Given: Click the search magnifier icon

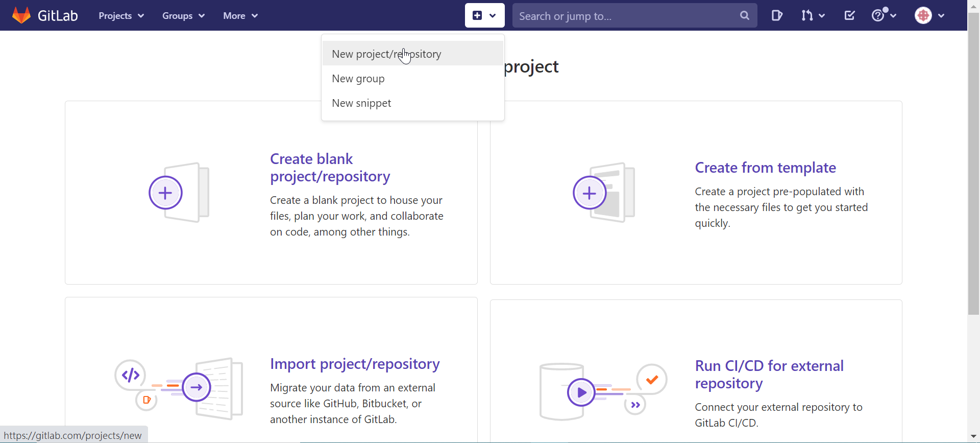Looking at the screenshot, I should click(745, 15).
